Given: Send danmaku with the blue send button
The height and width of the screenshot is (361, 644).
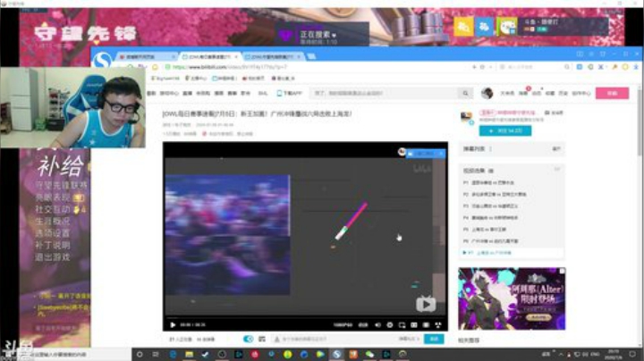Looking at the screenshot, I should click(434, 339).
